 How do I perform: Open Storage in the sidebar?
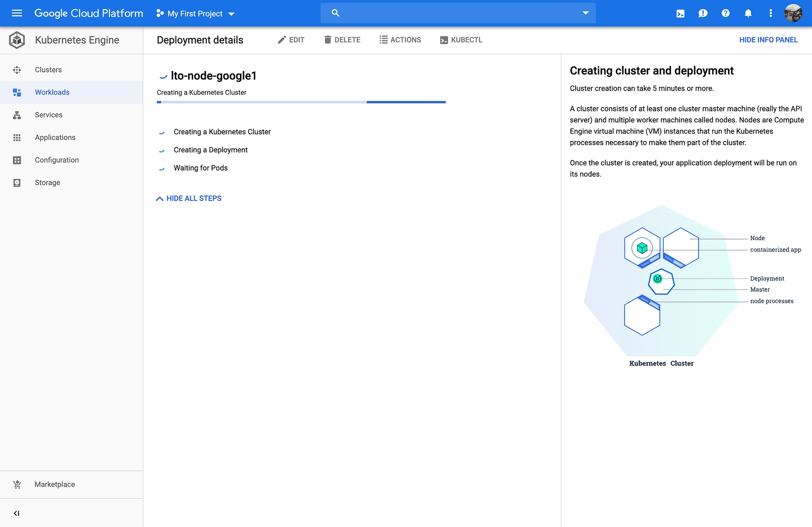(72, 183)
